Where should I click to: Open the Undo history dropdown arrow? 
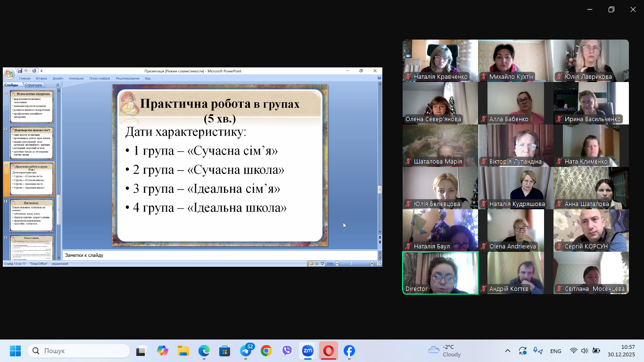[29, 71]
